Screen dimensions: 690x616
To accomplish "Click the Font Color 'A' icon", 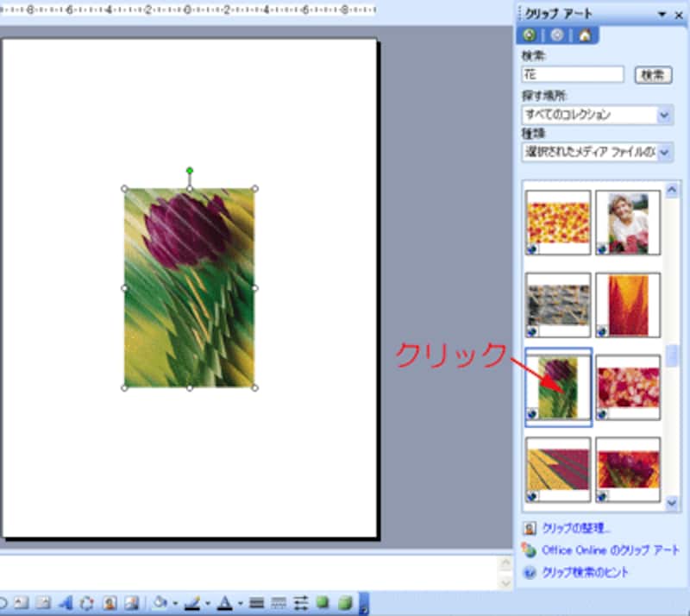I will 224,603.
